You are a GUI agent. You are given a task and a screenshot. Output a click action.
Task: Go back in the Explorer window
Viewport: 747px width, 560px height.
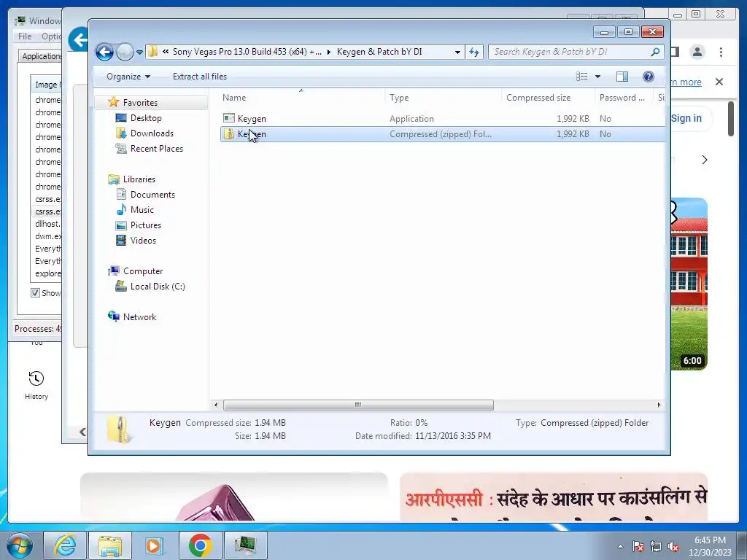coord(104,52)
